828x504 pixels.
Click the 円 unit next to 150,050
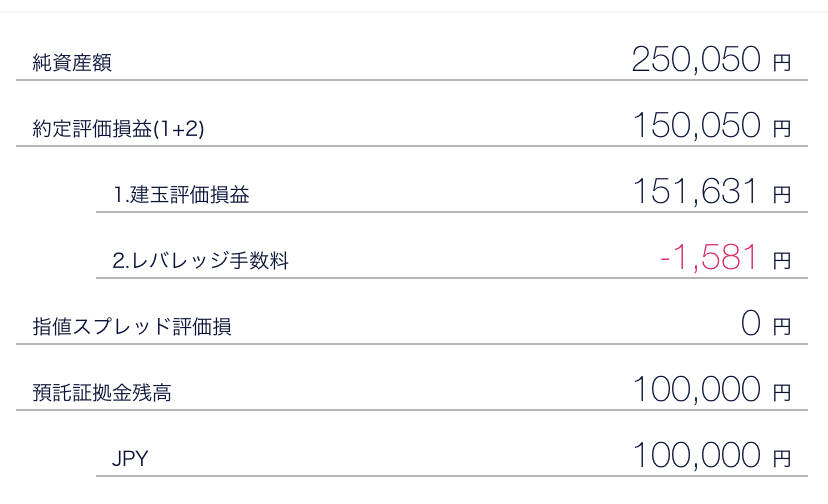click(782, 129)
